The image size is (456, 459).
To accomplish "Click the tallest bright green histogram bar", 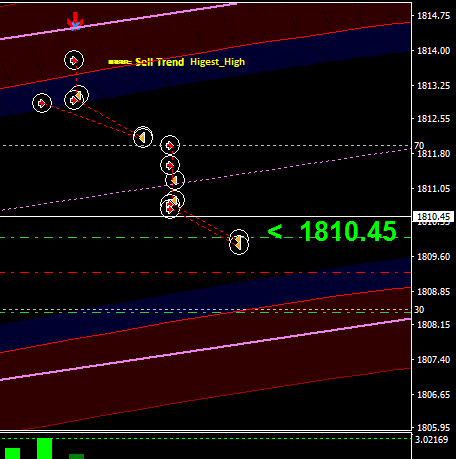I will [45, 449].
